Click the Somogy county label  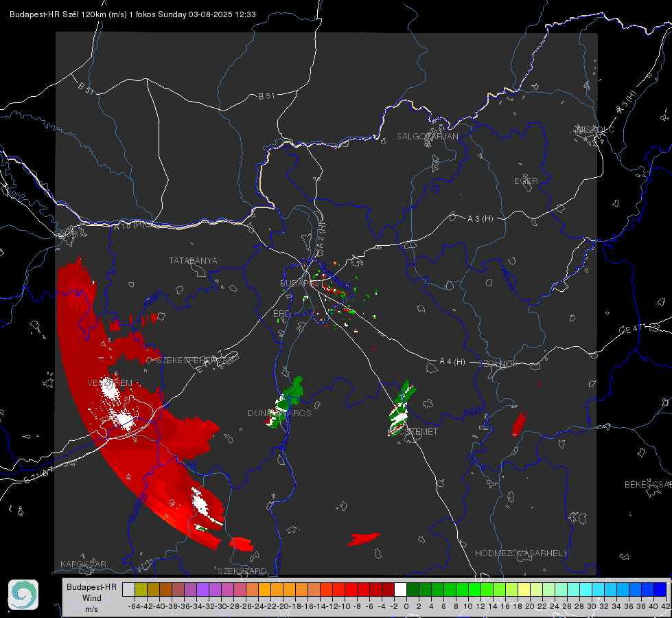tap(138, 507)
